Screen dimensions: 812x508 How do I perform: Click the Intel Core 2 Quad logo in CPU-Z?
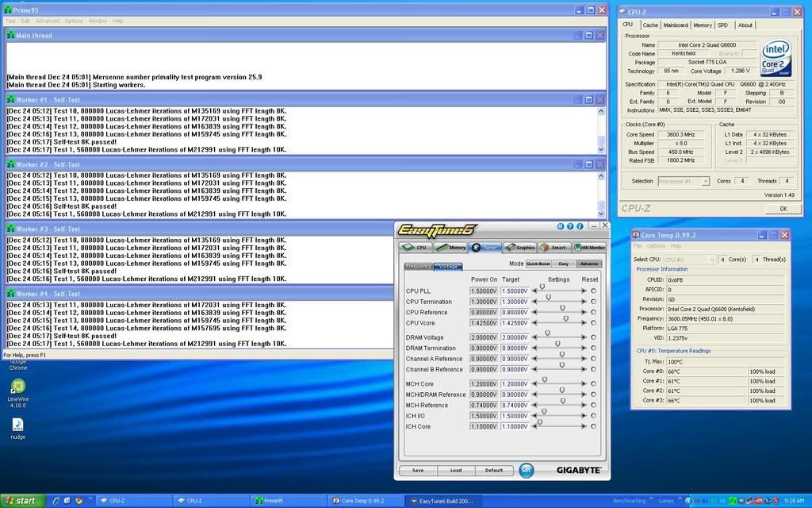pyautogui.click(x=776, y=58)
